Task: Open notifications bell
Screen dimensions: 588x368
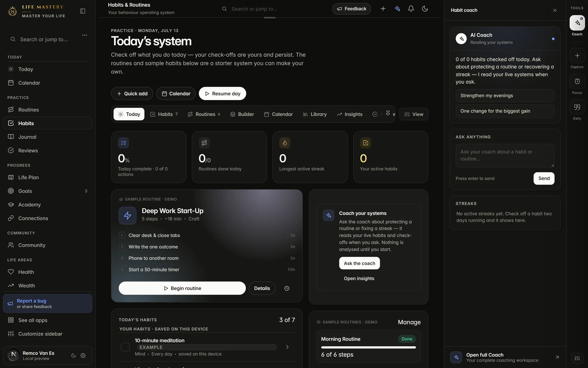Action: (x=411, y=9)
